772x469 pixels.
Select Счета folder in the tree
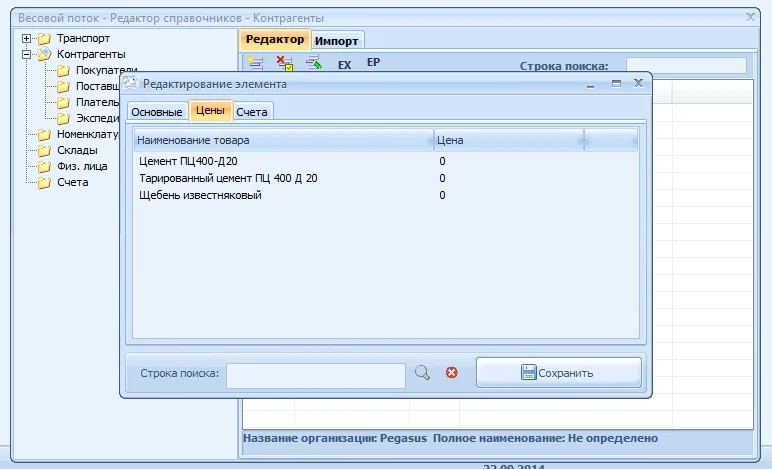pyautogui.click(x=72, y=182)
